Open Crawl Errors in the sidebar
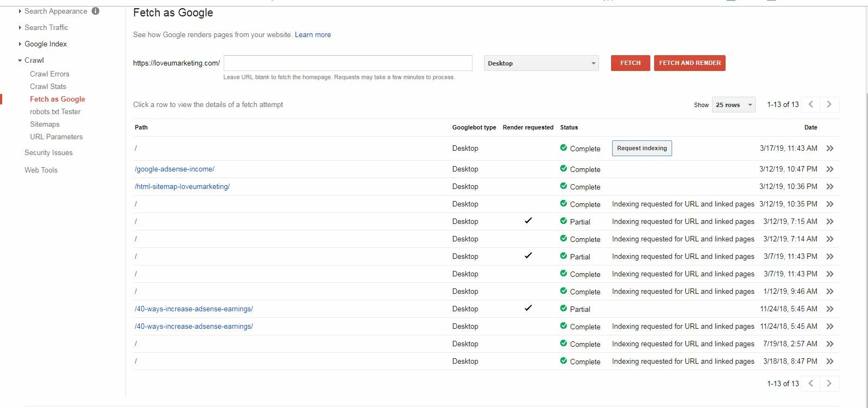This screenshot has width=868, height=408. click(50, 74)
